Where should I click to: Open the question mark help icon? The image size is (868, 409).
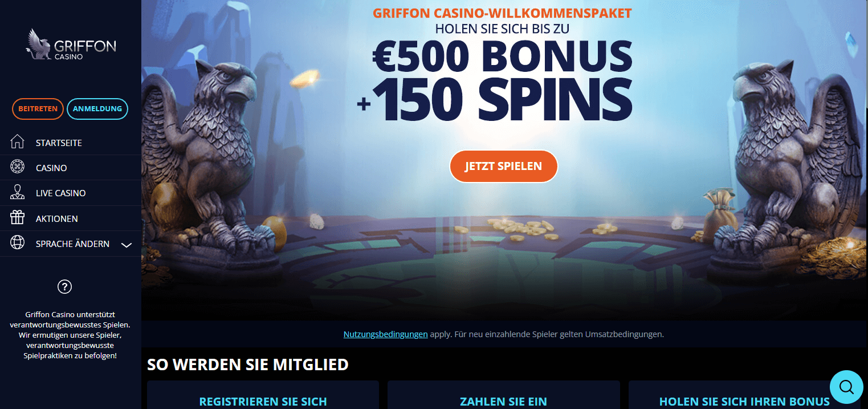[x=65, y=287]
